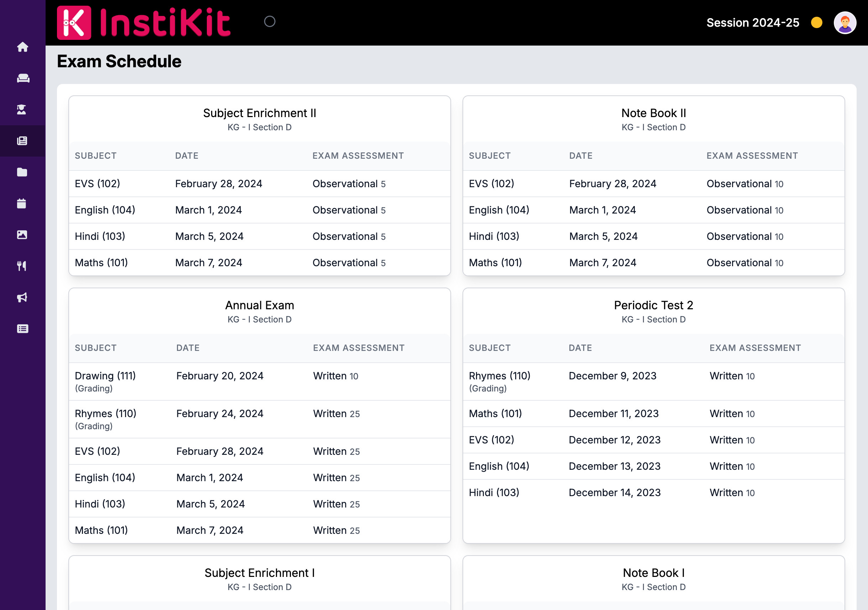This screenshot has height=610, width=868.
Task: Select English (104) in Subject Enrichment II
Action: click(x=105, y=210)
